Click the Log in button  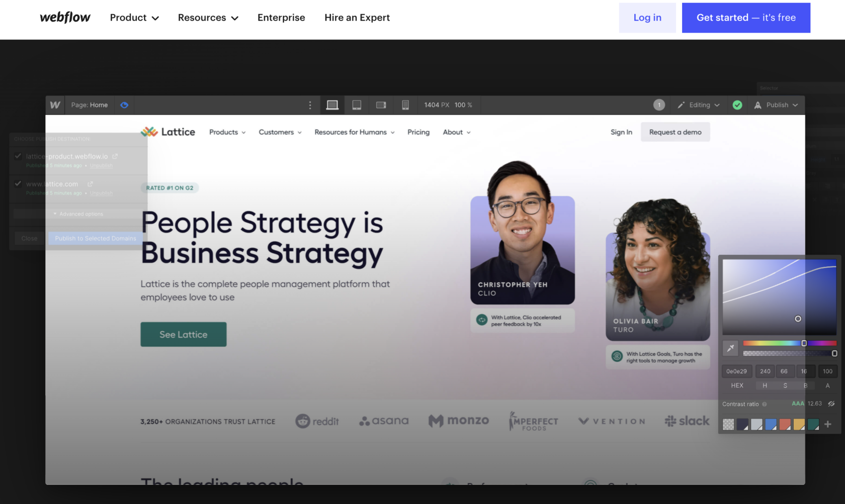(647, 18)
